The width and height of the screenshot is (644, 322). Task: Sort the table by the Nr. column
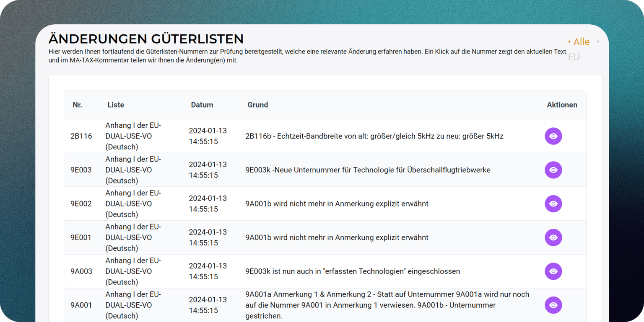pyautogui.click(x=77, y=105)
